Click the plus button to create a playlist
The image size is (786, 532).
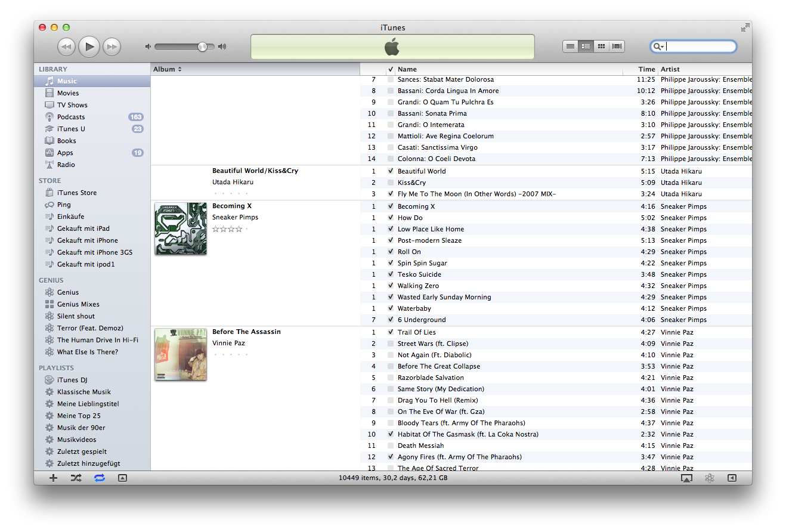tap(53, 478)
